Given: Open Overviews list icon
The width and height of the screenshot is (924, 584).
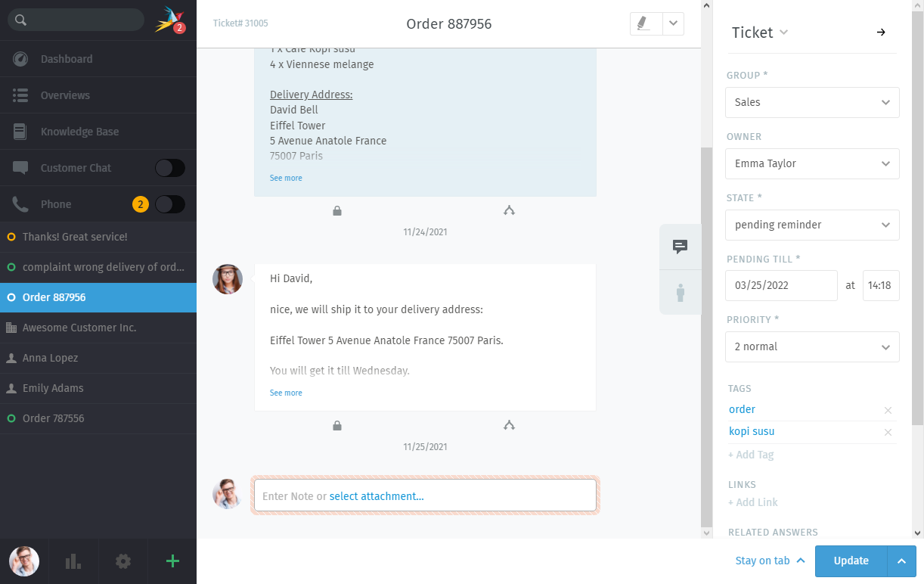Looking at the screenshot, I should pos(20,95).
